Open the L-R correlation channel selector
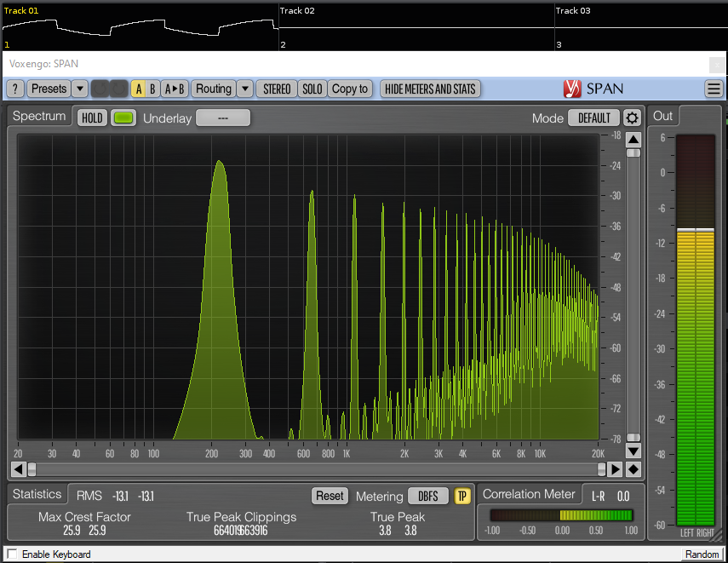This screenshot has height=563, width=728. click(x=598, y=497)
